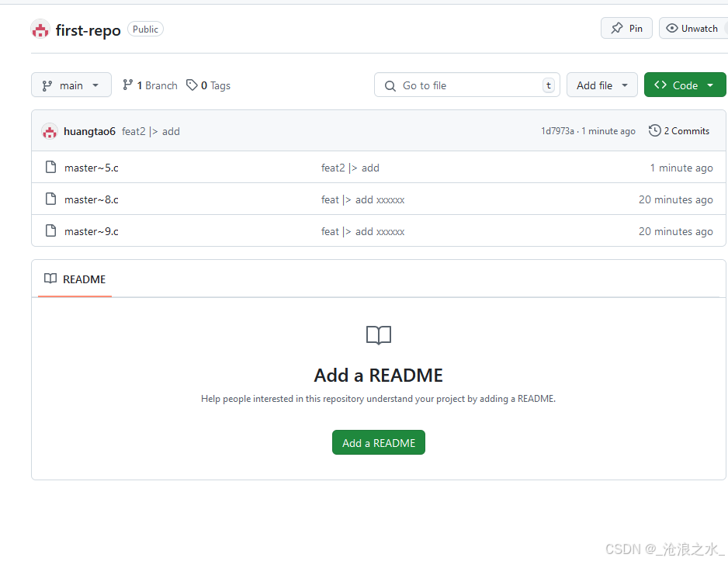Click the branch icon in main selector

point(47,86)
